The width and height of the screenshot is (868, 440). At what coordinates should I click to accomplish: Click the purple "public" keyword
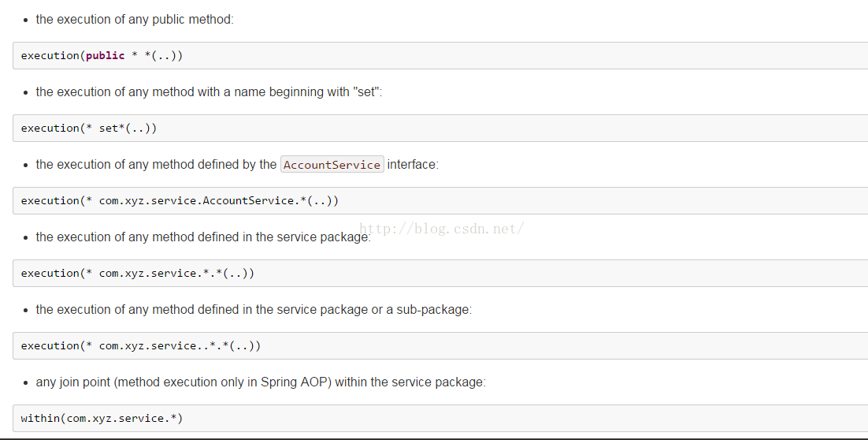click(106, 55)
